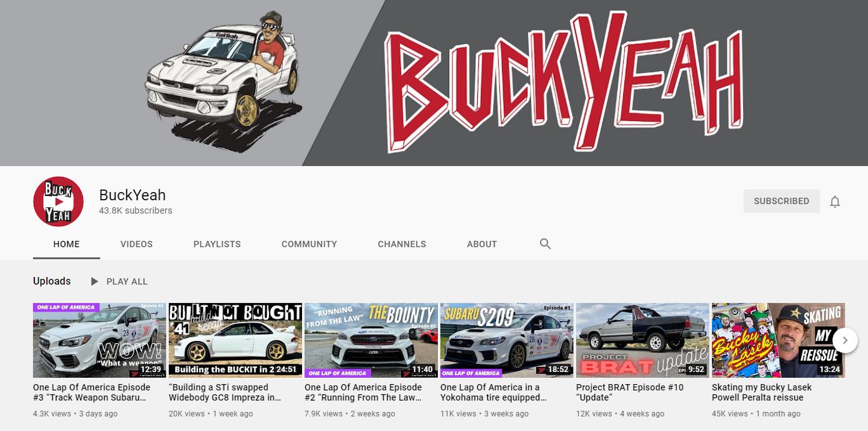The height and width of the screenshot is (431, 868).
Task: Click the 13:24 duration badge
Action: pos(830,370)
